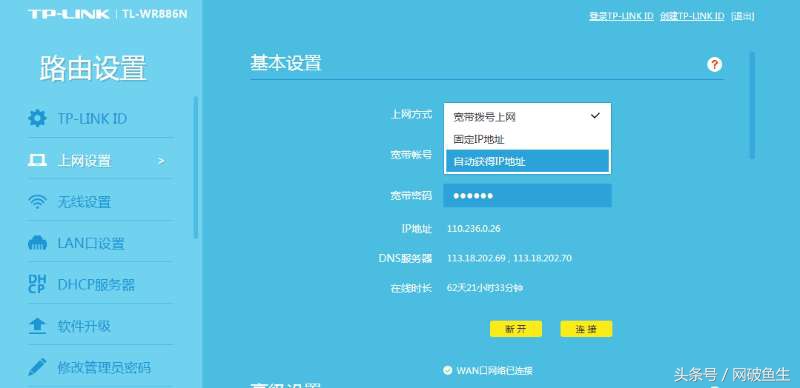
Task: Click 登录TP-LINK ID link
Action: pyautogui.click(x=621, y=16)
